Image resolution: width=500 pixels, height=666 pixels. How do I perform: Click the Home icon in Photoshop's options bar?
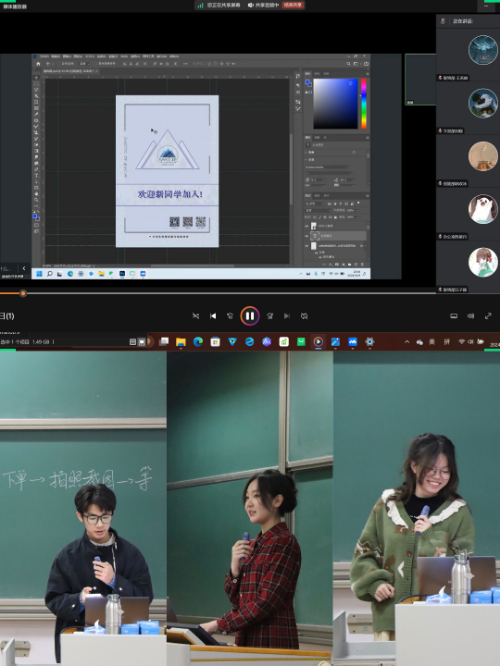coord(38,64)
